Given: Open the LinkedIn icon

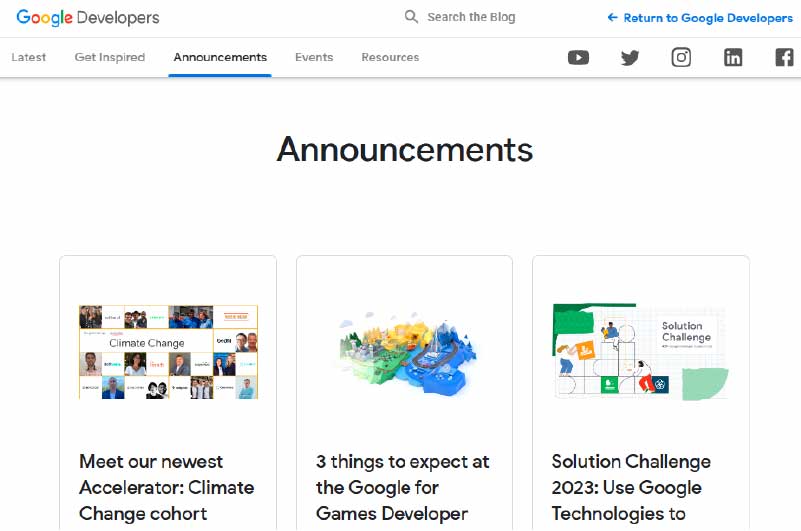Looking at the screenshot, I should click(x=733, y=57).
